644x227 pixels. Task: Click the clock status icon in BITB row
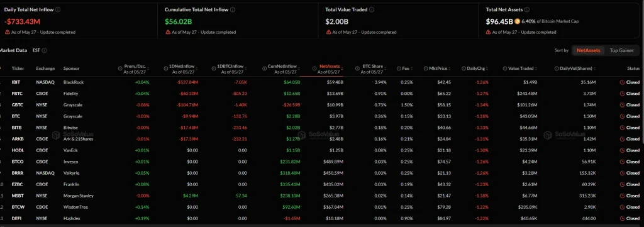pos(622,128)
